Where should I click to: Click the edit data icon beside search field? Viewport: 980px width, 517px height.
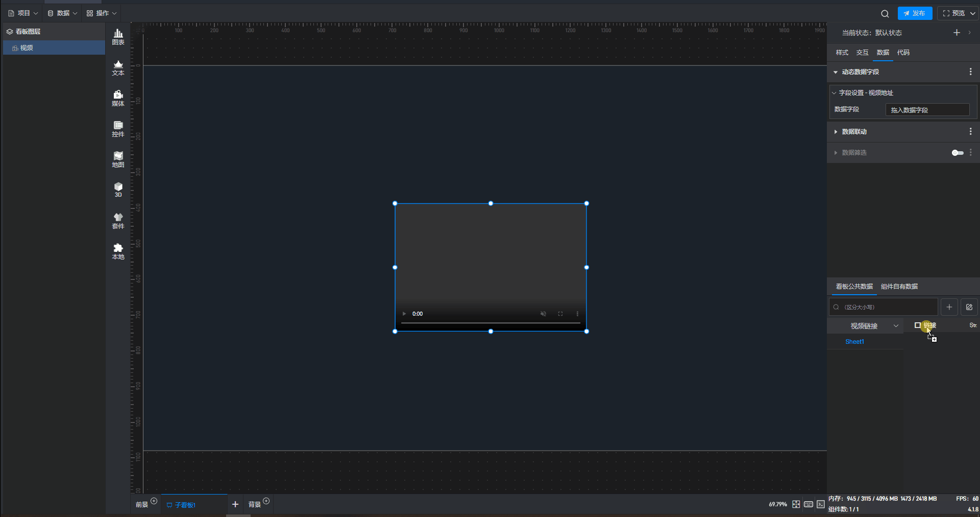(x=969, y=307)
